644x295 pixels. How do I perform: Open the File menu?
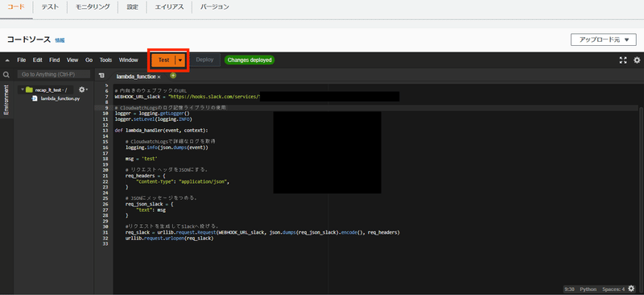22,60
